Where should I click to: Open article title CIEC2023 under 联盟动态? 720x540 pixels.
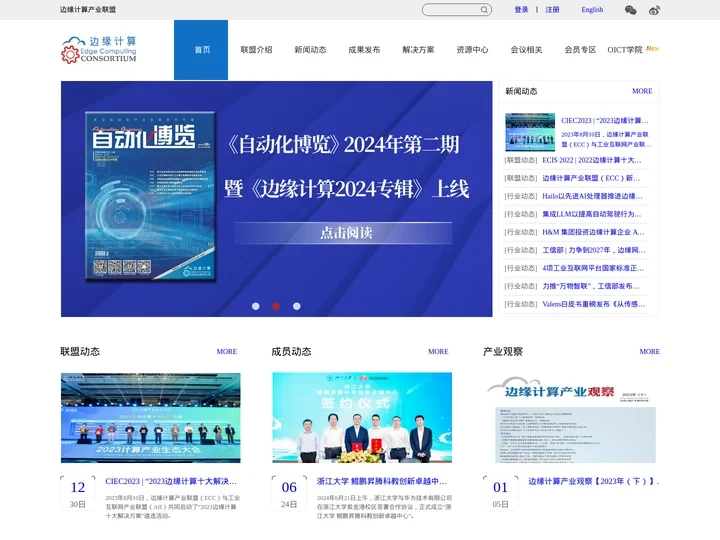click(171, 482)
